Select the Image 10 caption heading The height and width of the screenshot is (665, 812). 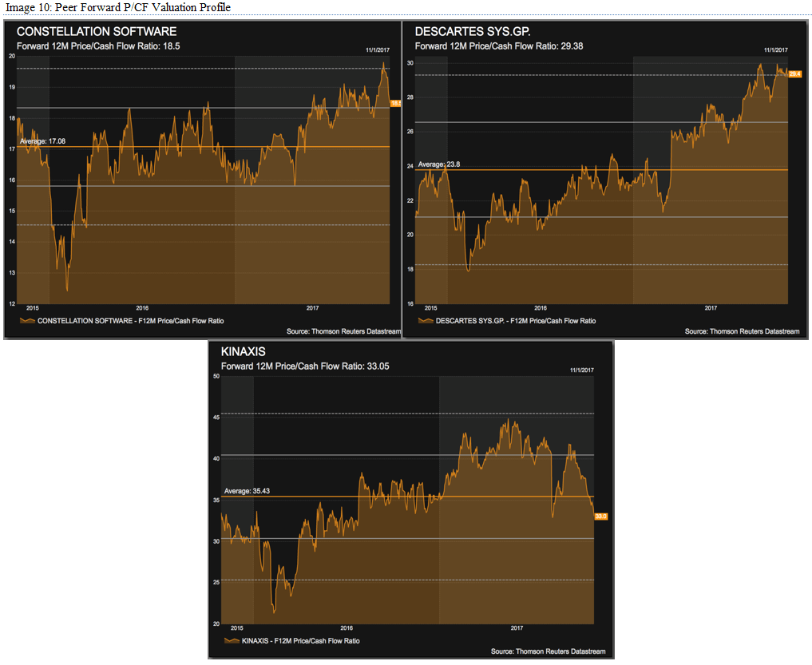tap(117, 7)
